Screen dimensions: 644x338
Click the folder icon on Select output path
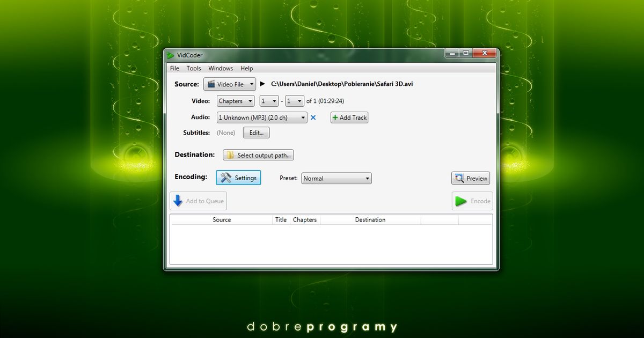pyautogui.click(x=229, y=155)
